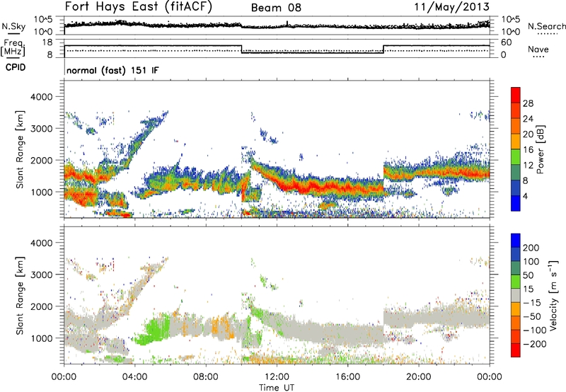
Task: Click the '20:00' time axis label
Action: tap(418, 377)
